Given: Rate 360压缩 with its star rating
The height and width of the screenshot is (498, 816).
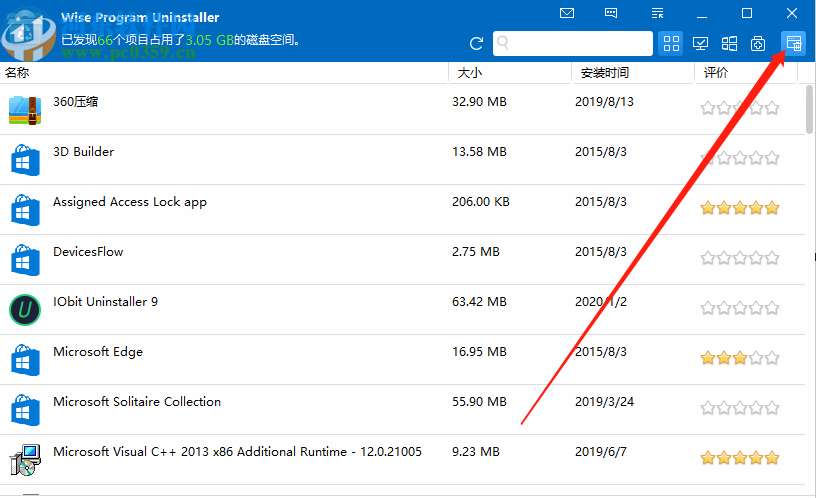Looking at the screenshot, I should pos(740,108).
